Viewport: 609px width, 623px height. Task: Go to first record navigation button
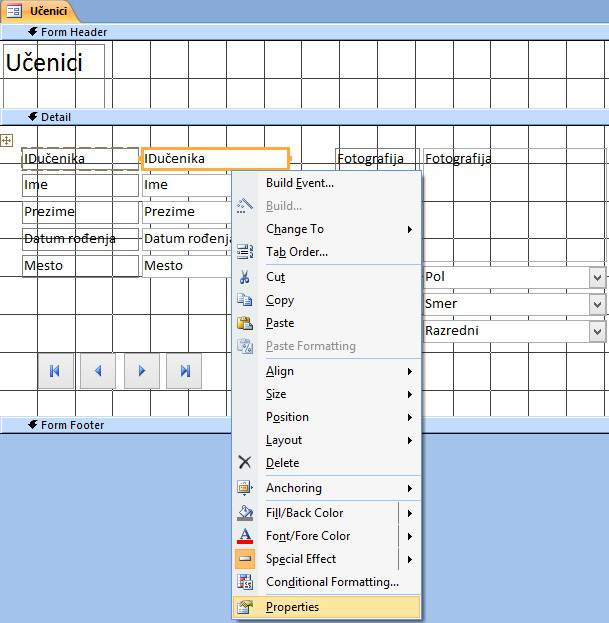point(55,371)
